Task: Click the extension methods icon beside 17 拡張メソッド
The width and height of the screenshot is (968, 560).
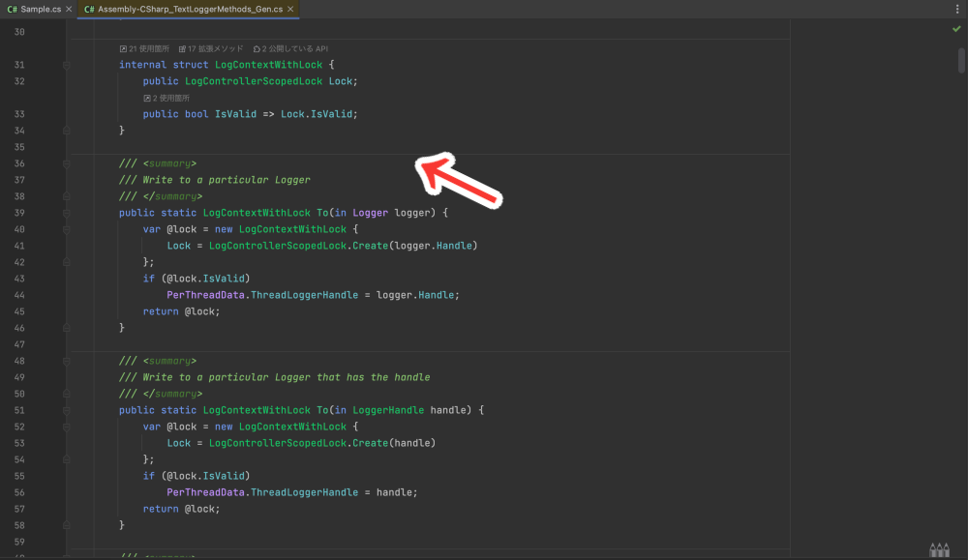Action: pyautogui.click(x=182, y=48)
